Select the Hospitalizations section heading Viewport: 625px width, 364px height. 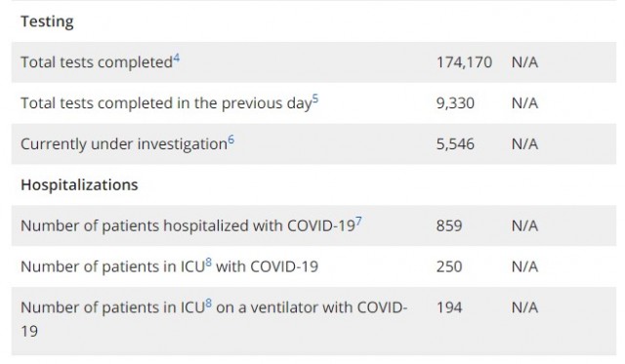[79, 184]
